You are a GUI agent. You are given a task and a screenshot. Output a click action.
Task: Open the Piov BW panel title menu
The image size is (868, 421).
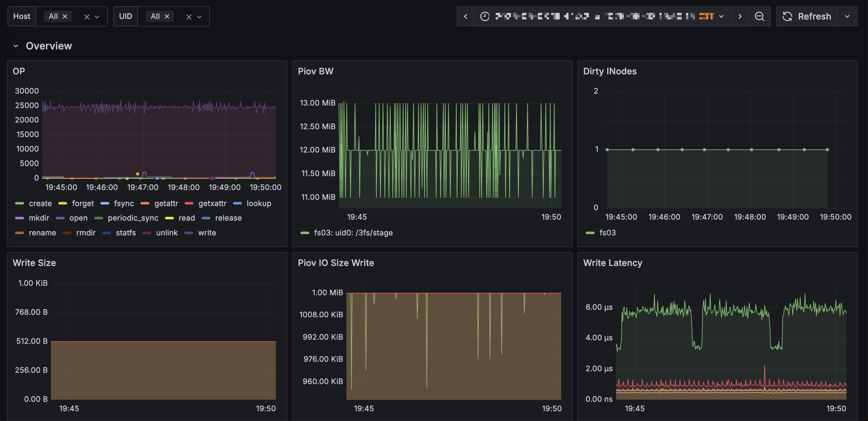coord(315,71)
